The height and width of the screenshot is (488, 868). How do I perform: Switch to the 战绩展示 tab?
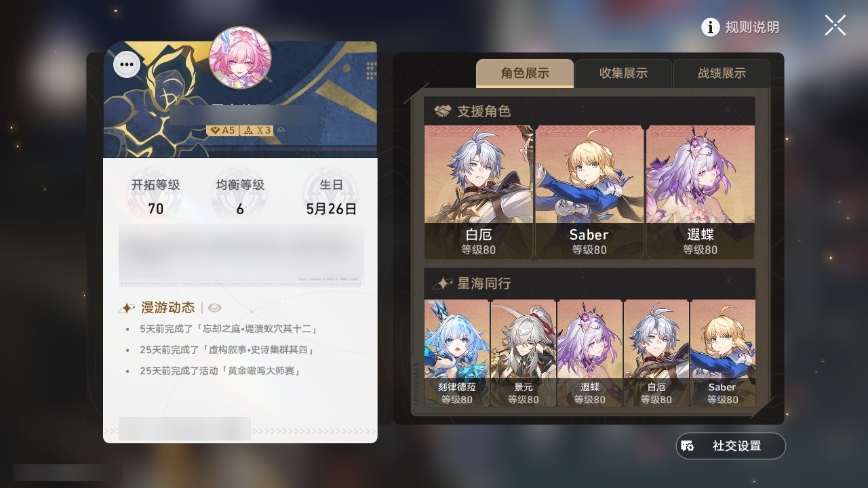coord(722,73)
